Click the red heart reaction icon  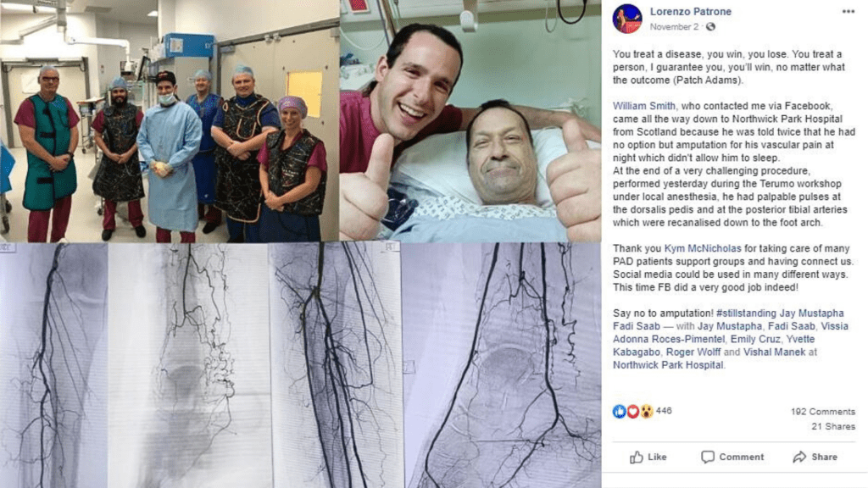pos(632,411)
